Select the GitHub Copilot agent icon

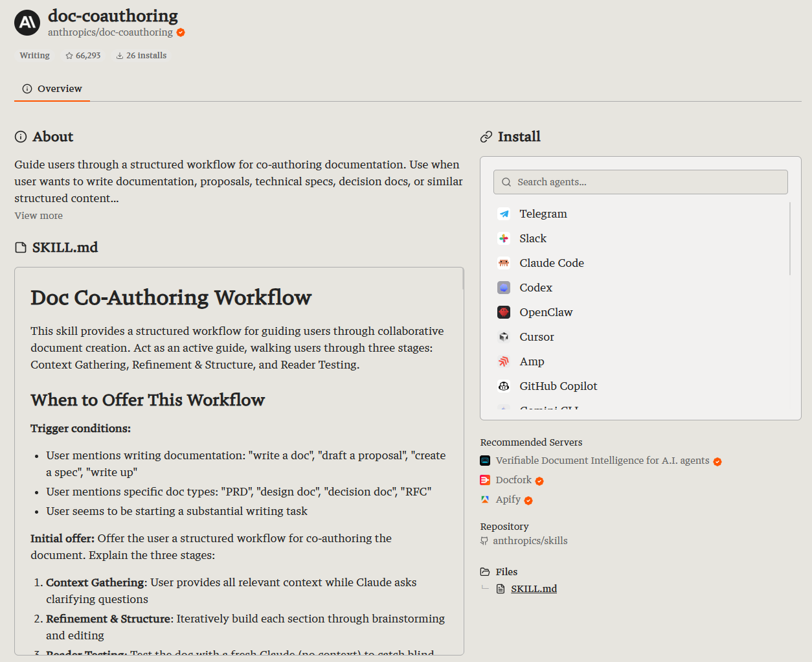(x=504, y=386)
